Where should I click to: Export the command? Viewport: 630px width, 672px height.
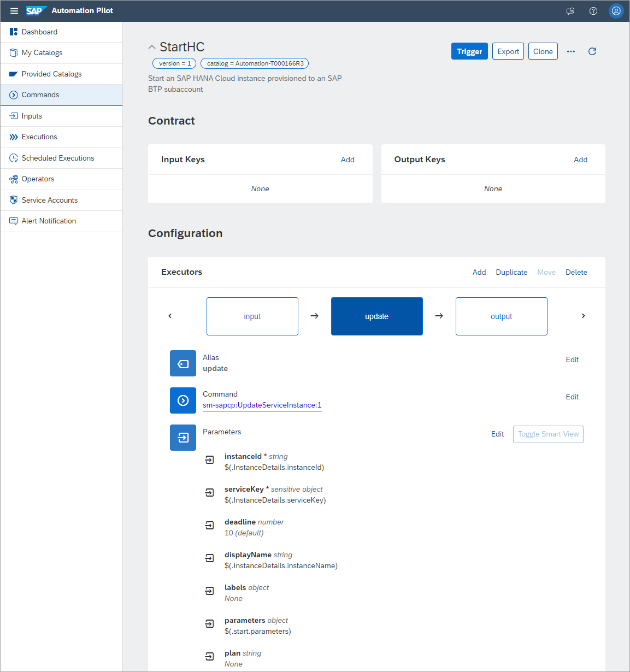click(x=508, y=51)
